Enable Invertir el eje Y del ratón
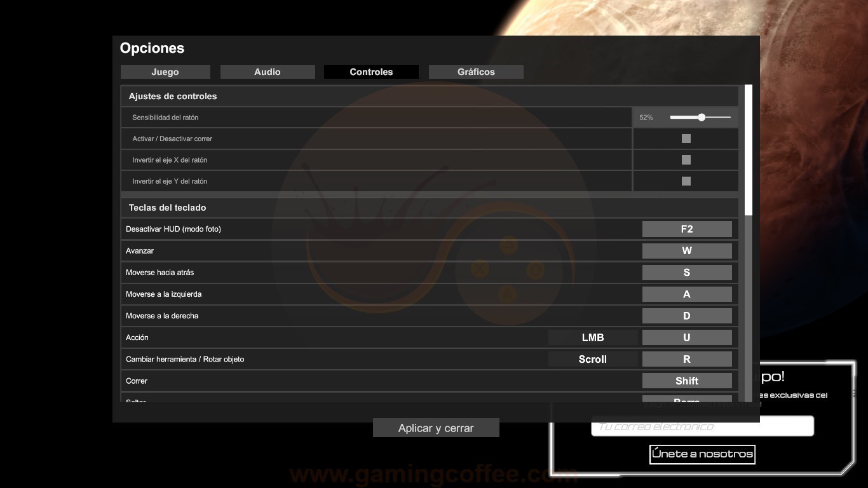The height and width of the screenshot is (488, 868). [686, 181]
